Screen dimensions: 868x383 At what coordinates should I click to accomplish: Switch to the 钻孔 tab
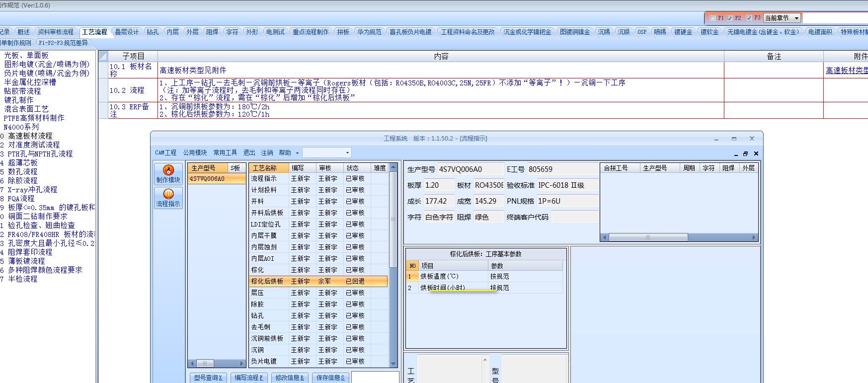[x=153, y=32]
